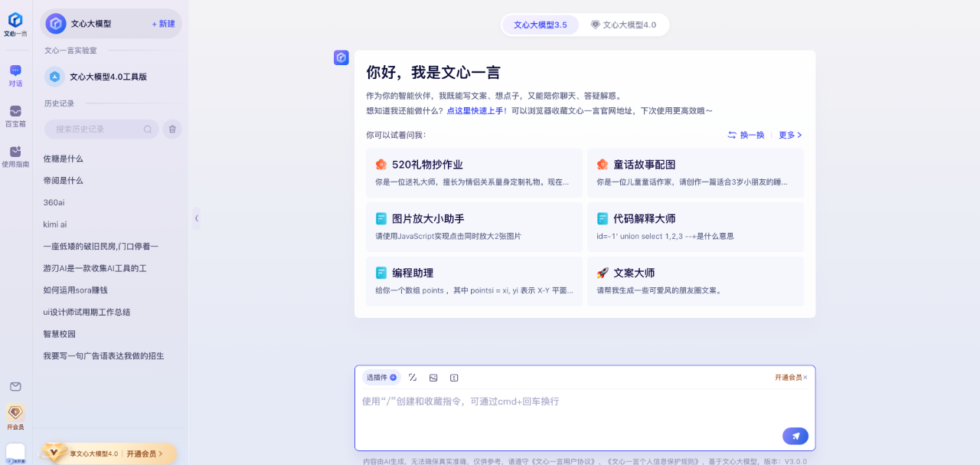
Task: Create new chat with 新建
Action: pyautogui.click(x=165, y=23)
